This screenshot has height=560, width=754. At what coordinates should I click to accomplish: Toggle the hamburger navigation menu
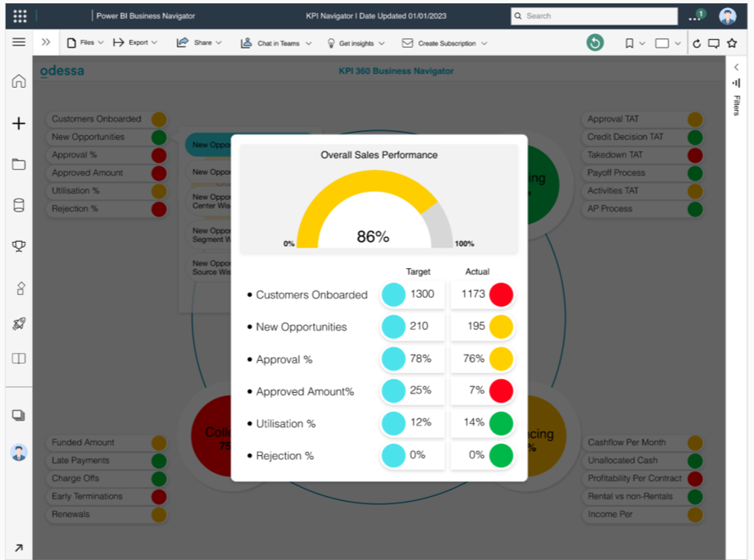19,43
